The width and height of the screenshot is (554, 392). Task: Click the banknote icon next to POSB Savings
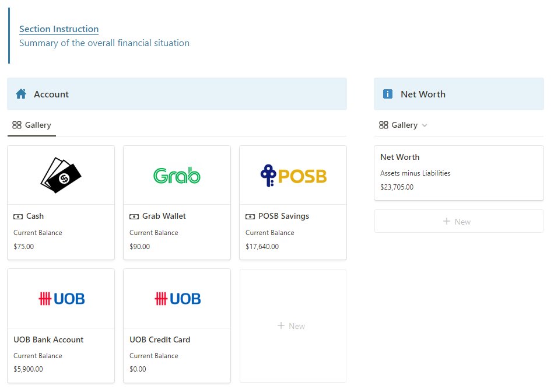(x=250, y=216)
